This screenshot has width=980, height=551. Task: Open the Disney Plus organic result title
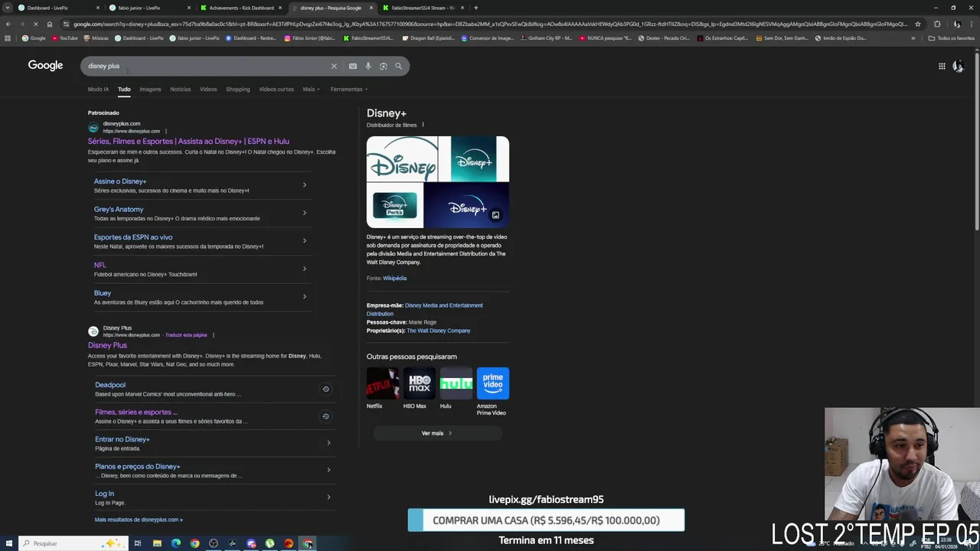coord(107,345)
